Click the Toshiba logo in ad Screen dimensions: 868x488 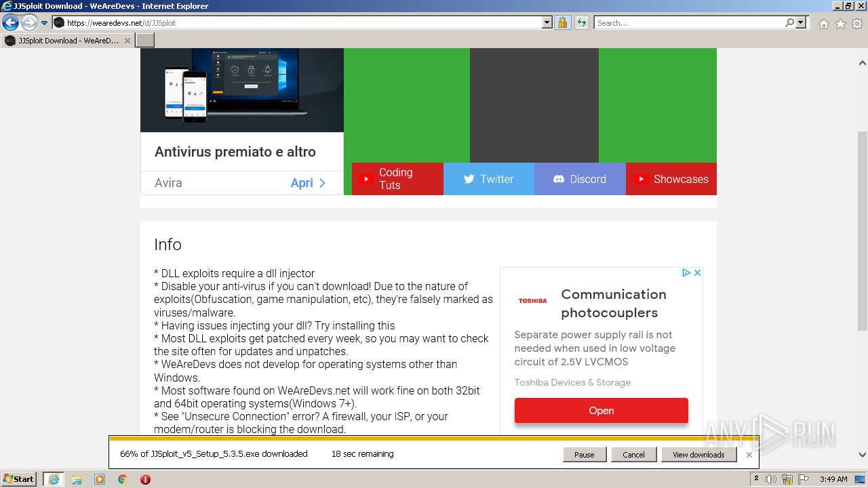tap(532, 300)
